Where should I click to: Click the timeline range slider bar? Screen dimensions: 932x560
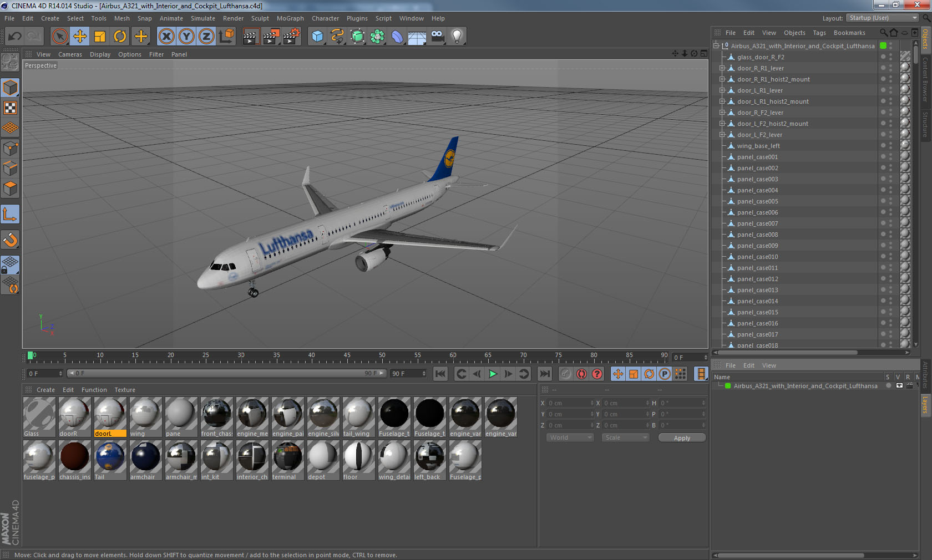pyautogui.click(x=226, y=373)
